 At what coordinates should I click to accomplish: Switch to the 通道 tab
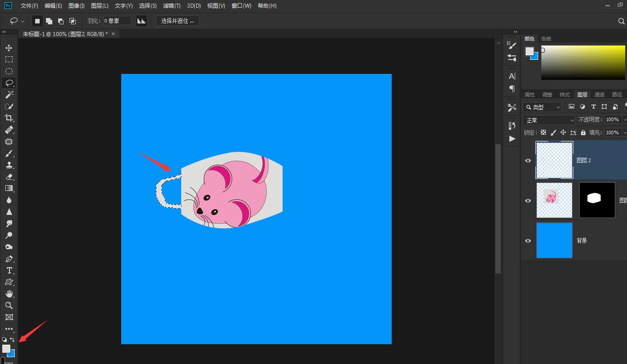click(x=599, y=95)
